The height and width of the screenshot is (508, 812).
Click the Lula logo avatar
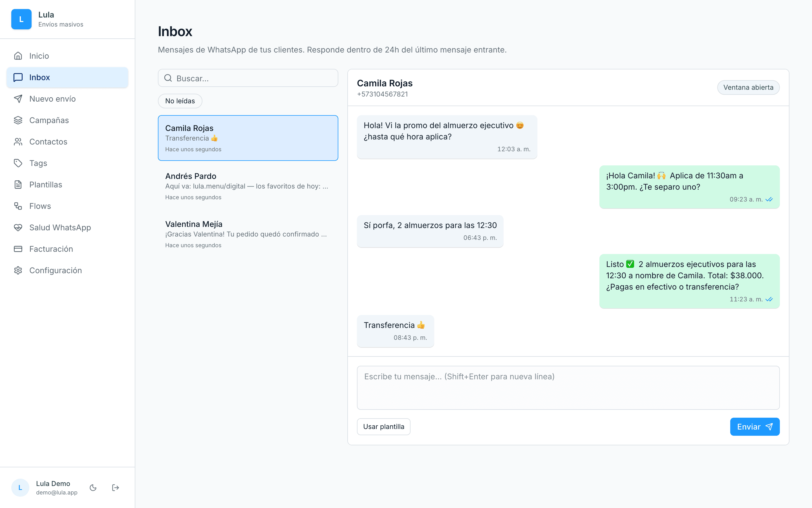click(x=21, y=19)
